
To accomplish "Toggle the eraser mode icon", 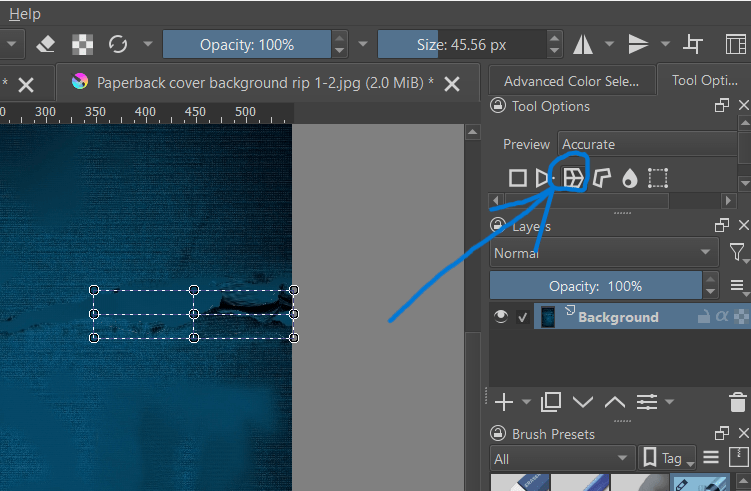I will (x=45, y=44).
